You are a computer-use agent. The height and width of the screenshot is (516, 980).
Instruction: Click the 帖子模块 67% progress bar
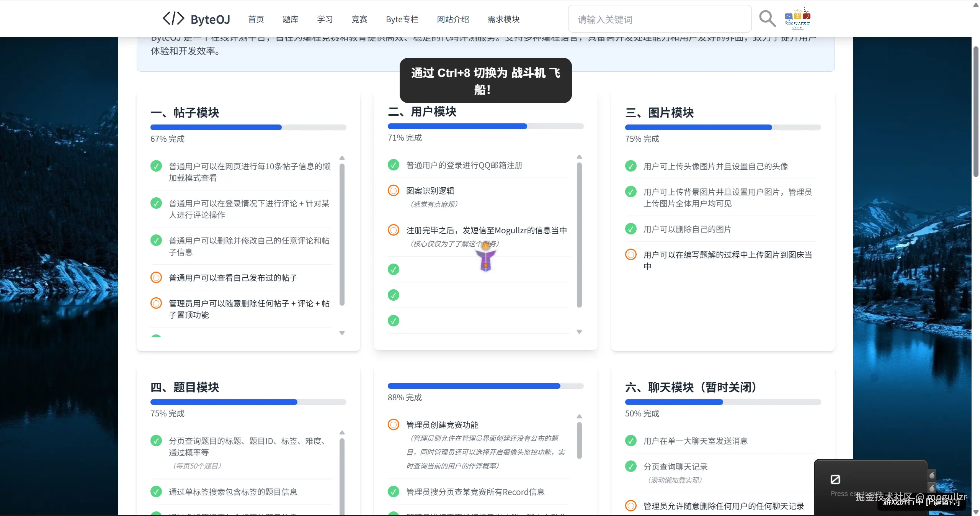tap(248, 128)
